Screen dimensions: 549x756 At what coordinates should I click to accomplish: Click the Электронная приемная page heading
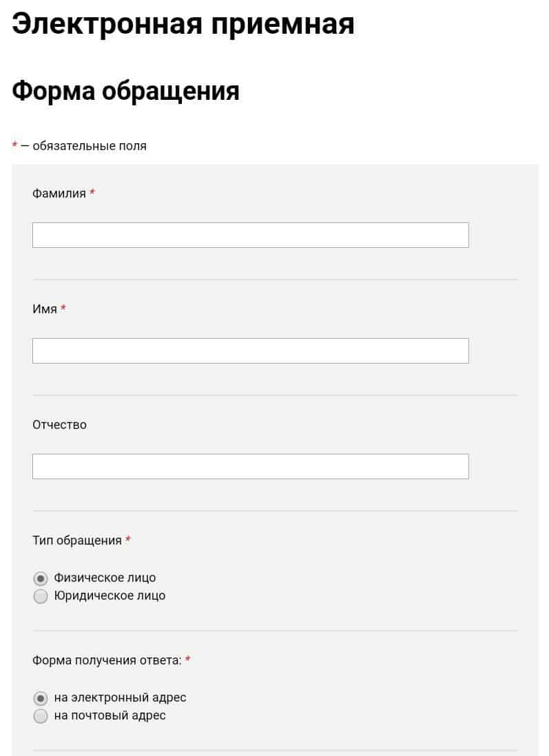(183, 24)
